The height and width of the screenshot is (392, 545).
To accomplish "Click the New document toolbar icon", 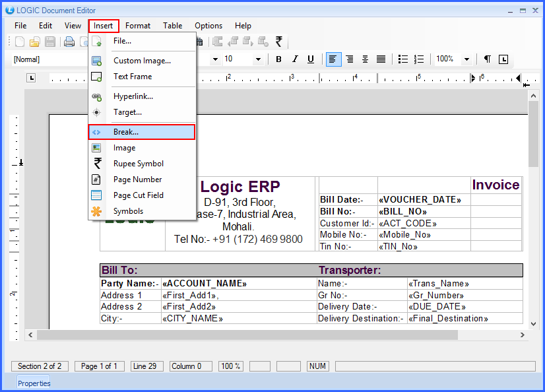I will [20, 42].
